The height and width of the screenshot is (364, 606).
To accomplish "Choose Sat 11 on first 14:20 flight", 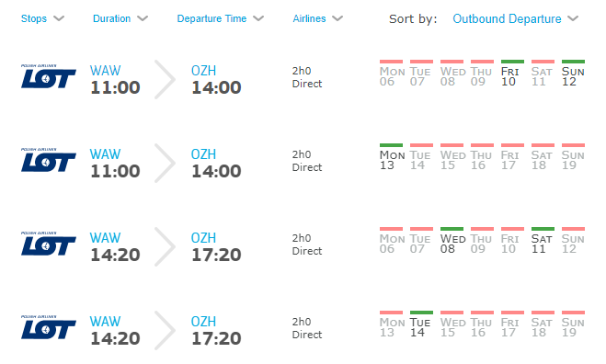I will pos(543,241).
